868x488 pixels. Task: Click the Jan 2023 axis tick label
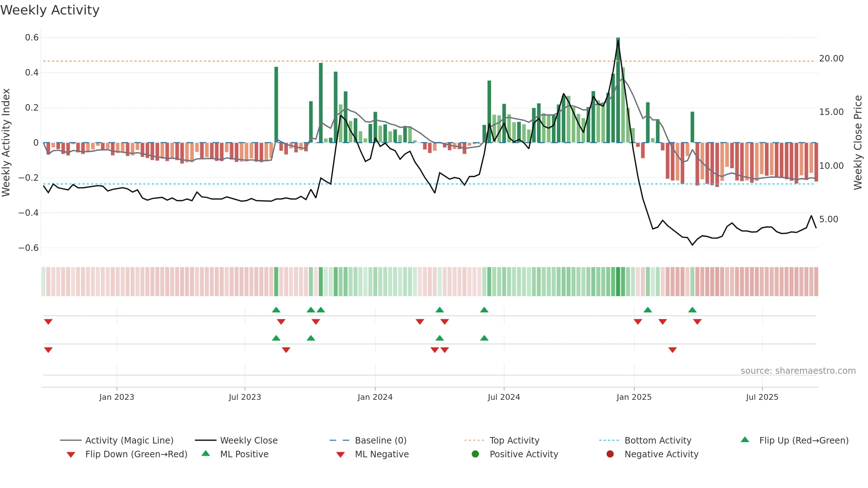[x=117, y=397]
